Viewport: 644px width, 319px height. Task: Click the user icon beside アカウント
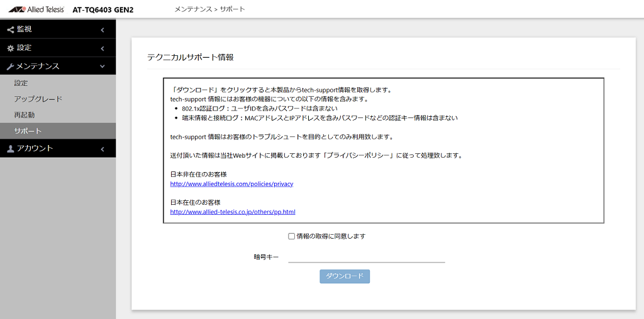10,149
